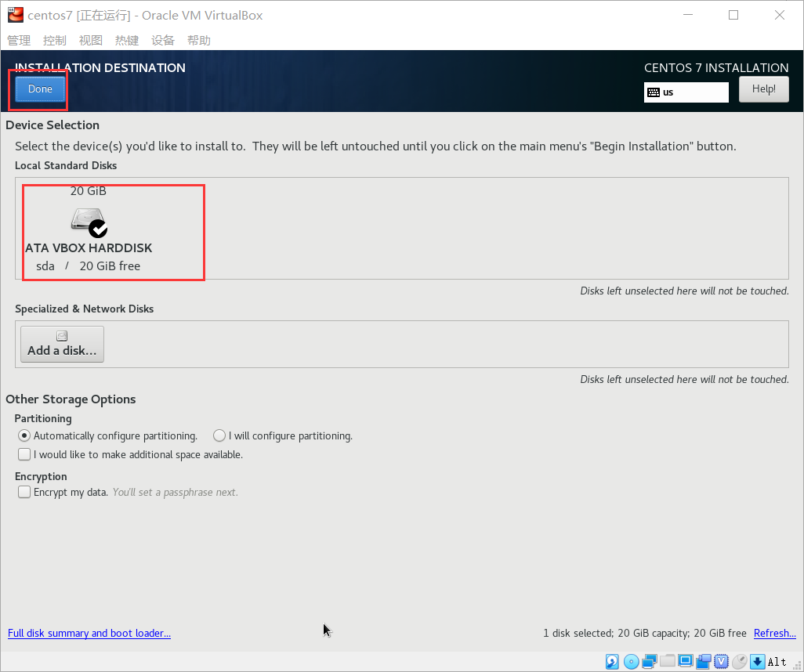Toggle the Encrypt my data checkbox

pyautogui.click(x=24, y=492)
